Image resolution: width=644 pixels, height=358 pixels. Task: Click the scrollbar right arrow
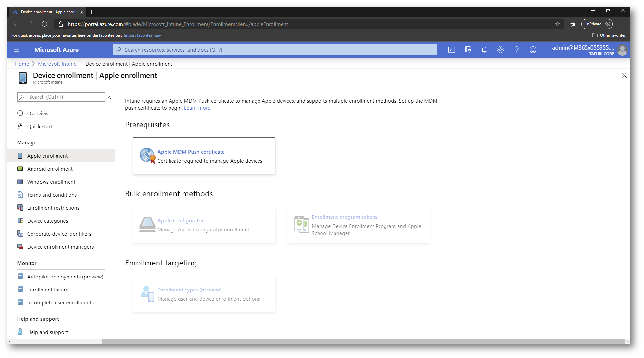click(x=627, y=341)
